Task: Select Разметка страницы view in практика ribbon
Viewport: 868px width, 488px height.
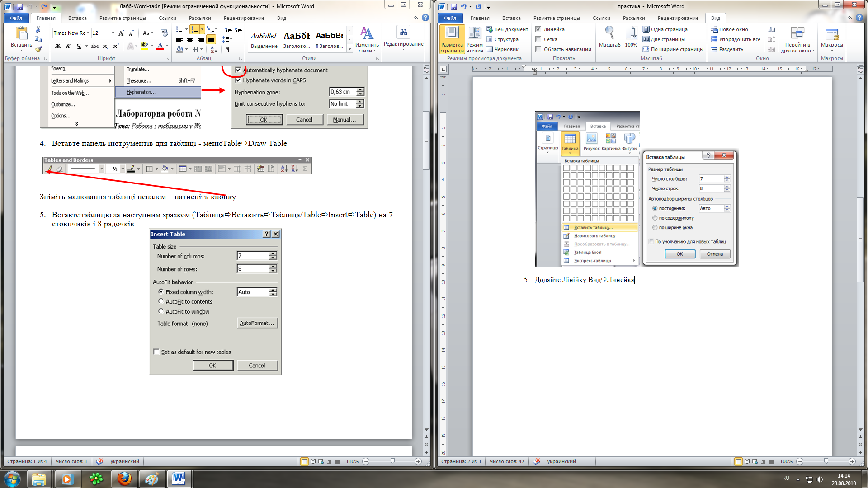Action: coord(452,39)
